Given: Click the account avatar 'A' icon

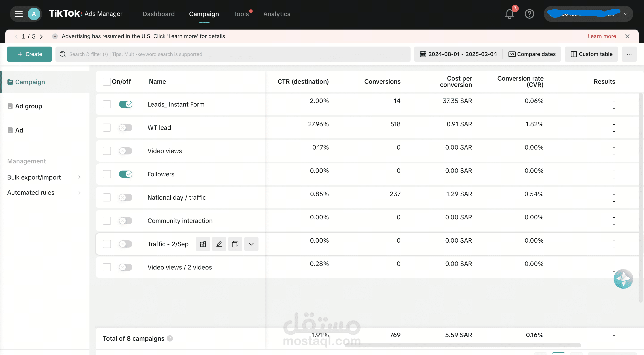Looking at the screenshot, I should (34, 14).
